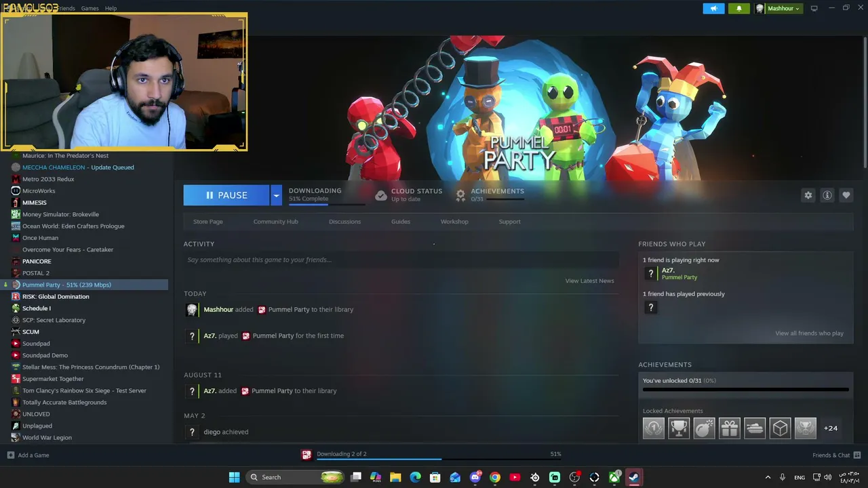Screen dimensions: 868x488
Task: Open the Discussions tab
Action: point(344,222)
